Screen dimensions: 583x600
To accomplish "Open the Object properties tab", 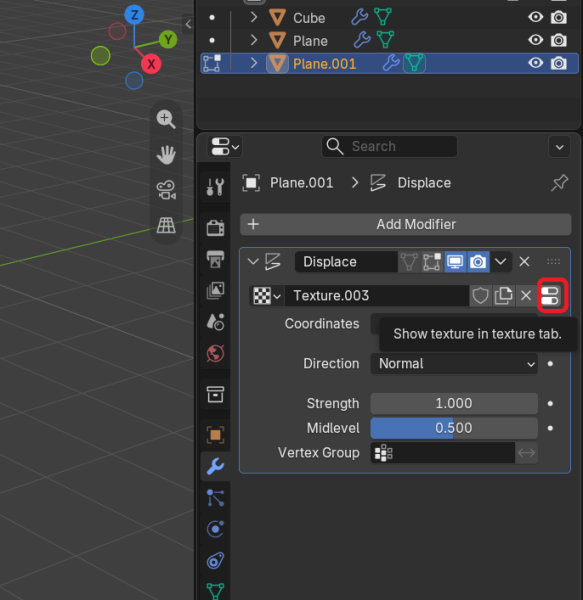I will (215, 435).
